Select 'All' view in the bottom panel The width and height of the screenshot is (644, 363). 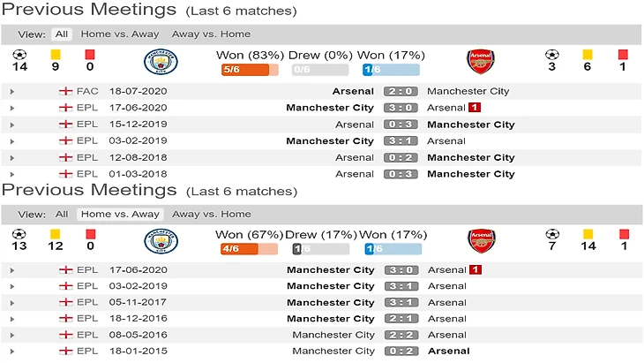[x=61, y=215]
